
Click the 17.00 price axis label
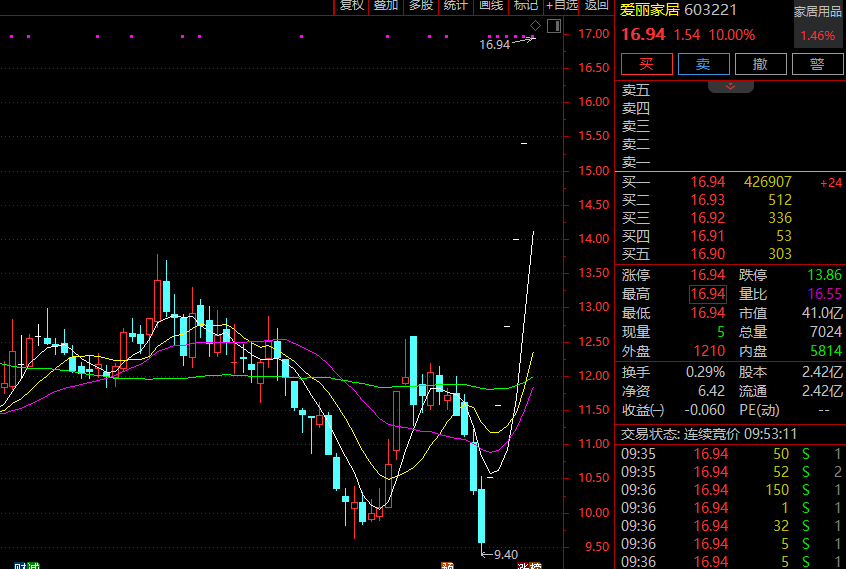point(593,34)
